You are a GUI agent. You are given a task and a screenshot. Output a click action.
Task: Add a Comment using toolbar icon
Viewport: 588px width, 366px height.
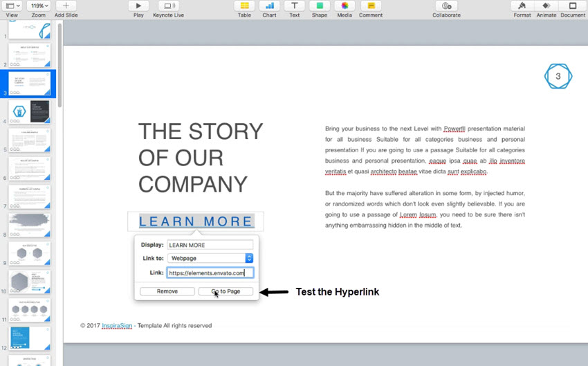[x=371, y=6]
